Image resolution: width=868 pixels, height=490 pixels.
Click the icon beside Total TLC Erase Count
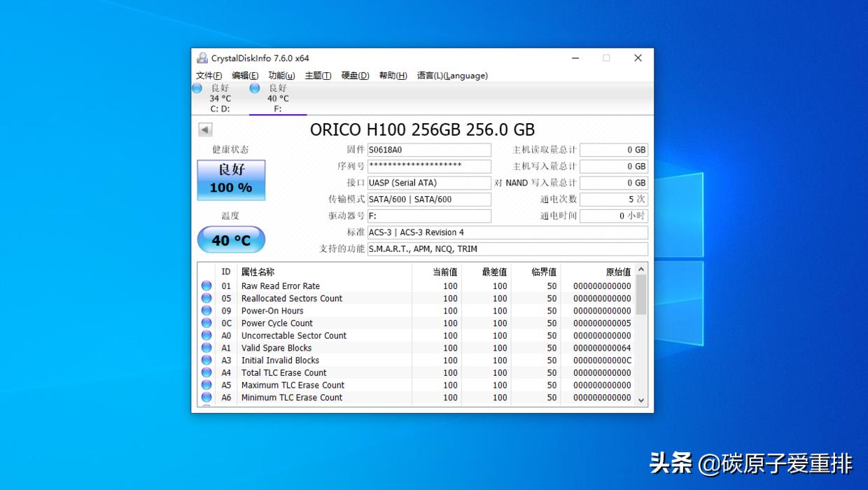pos(206,372)
